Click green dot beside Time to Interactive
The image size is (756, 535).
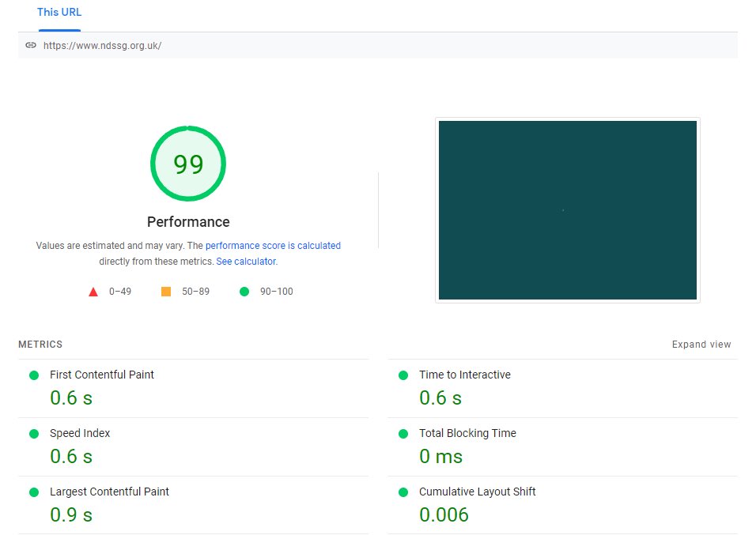pyautogui.click(x=403, y=375)
